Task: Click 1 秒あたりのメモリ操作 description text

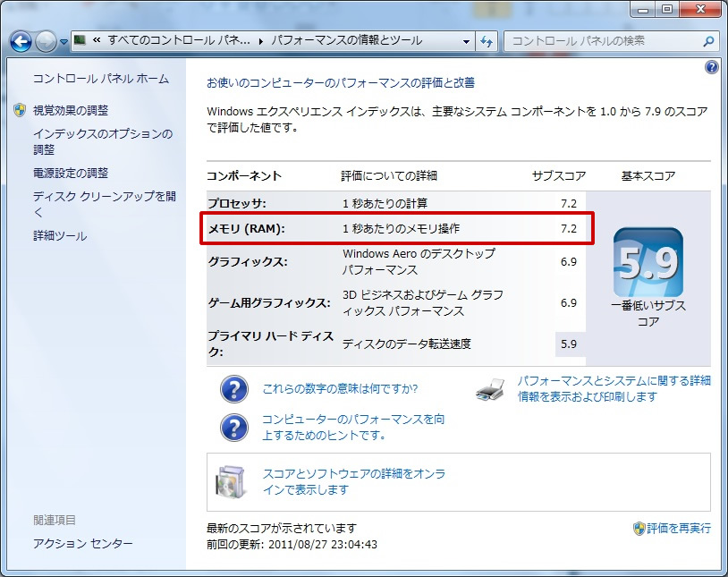Action: click(x=401, y=229)
